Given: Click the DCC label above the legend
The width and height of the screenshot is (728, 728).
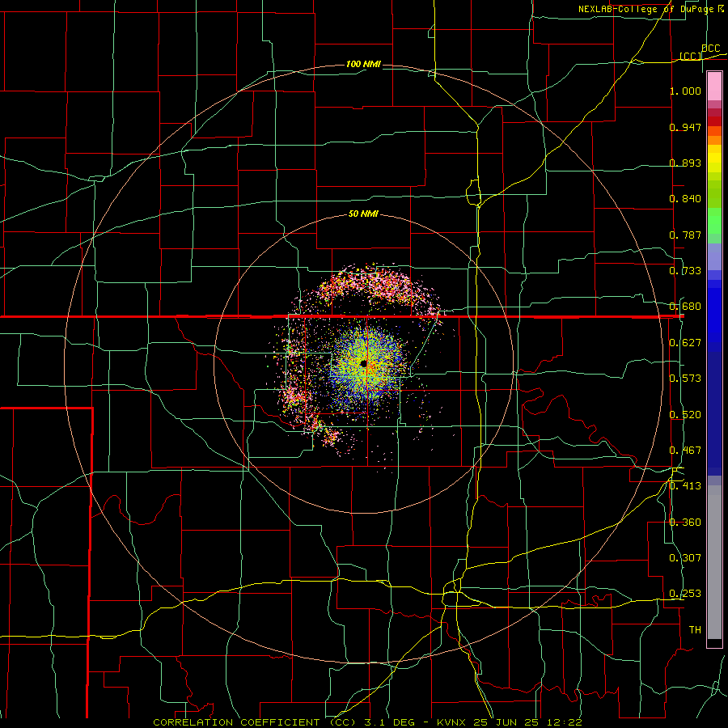Looking at the screenshot, I should tap(710, 49).
